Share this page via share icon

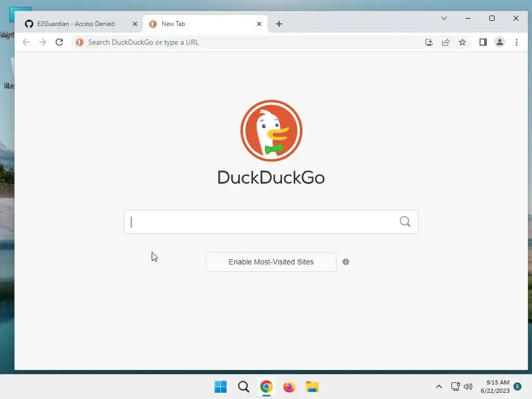point(445,43)
